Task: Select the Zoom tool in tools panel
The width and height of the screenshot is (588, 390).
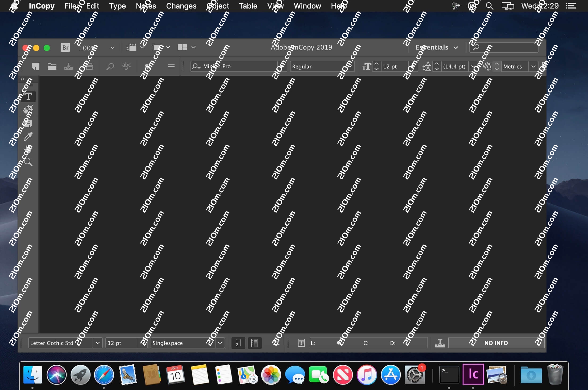Action: click(x=28, y=162)
